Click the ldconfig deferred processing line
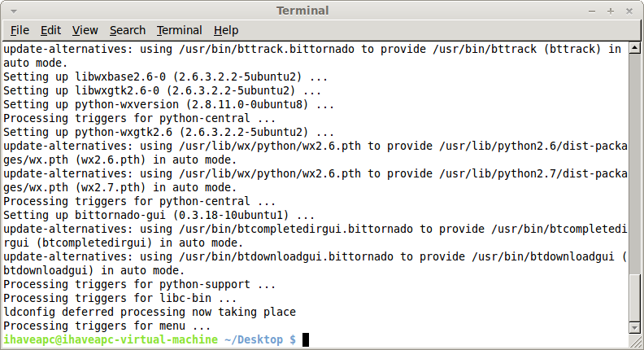 pos(150,313)
